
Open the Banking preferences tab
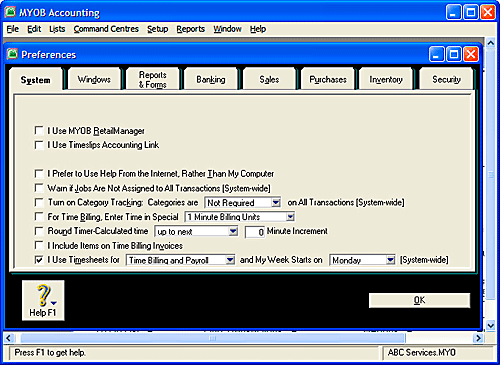pyautogui.click(x=211, y=79)
